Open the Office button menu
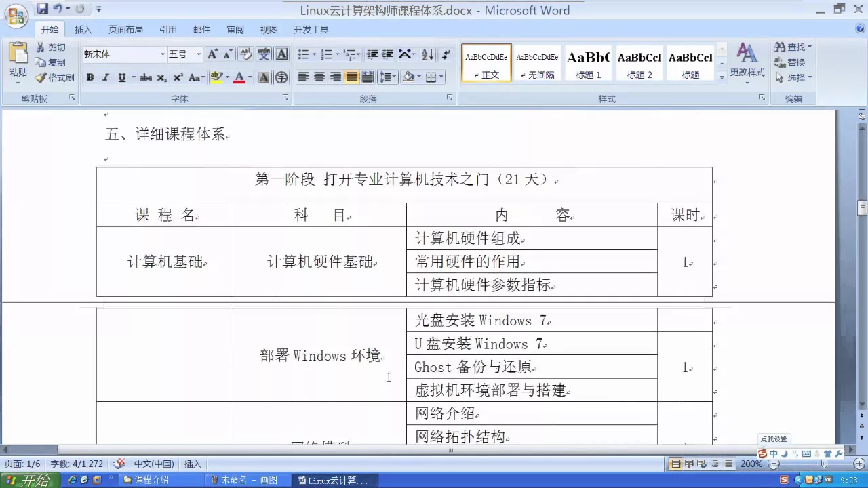The width and height of the screenshot is (868, 488). (16, 16)
